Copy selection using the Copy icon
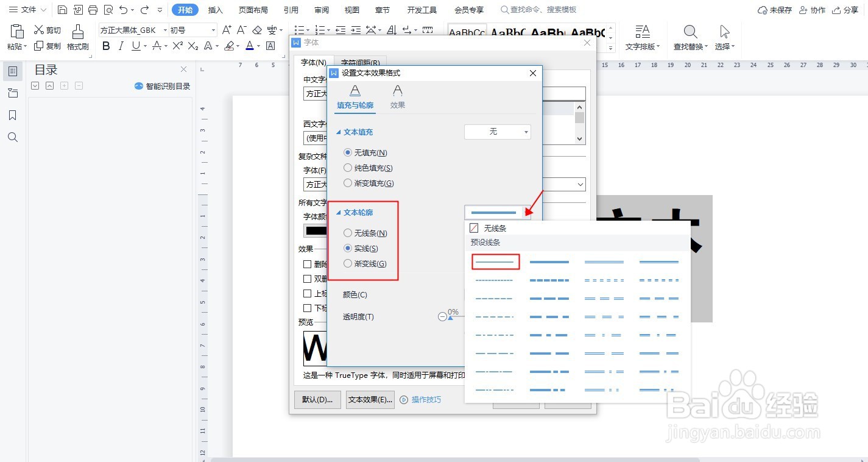The image size is (868, 462). 39,46
